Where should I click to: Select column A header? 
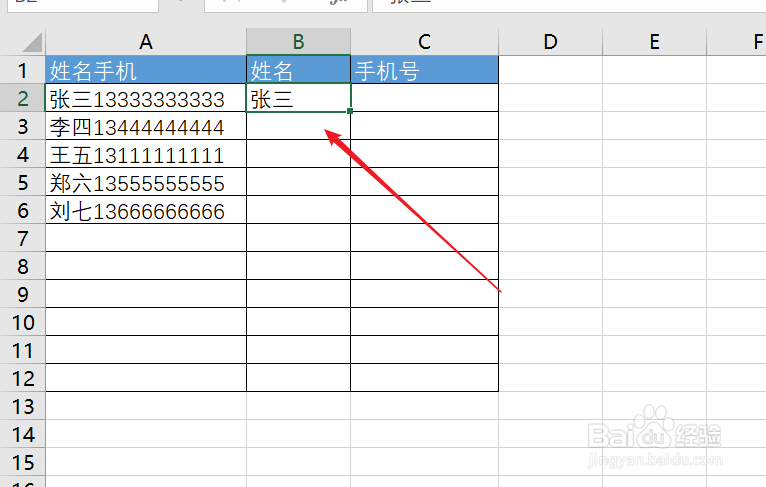(146, 42)
